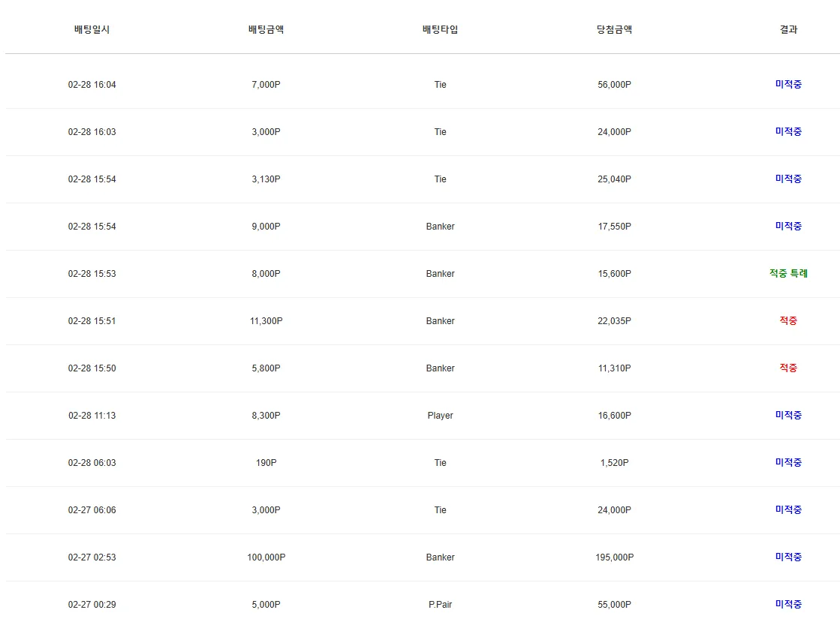Select the 02-28 06:03 date cell
This screenshot has height=625, width=840.
click(92, 463)
